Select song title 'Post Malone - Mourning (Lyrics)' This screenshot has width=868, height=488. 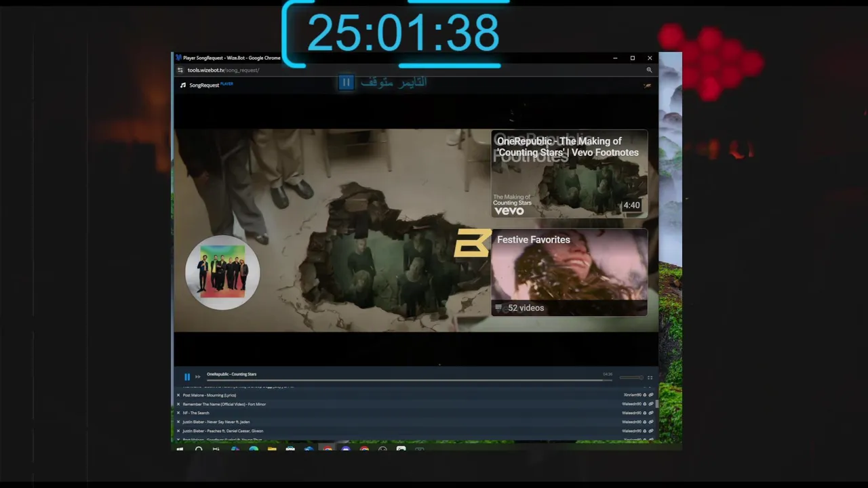[210, 395]
